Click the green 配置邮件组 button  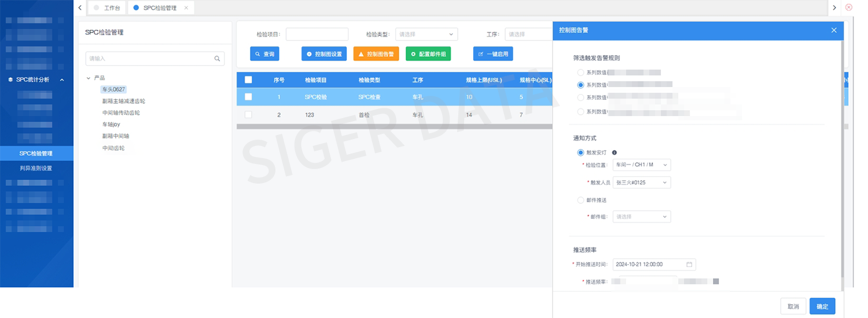pyautogui.click(x=428, y=54)
